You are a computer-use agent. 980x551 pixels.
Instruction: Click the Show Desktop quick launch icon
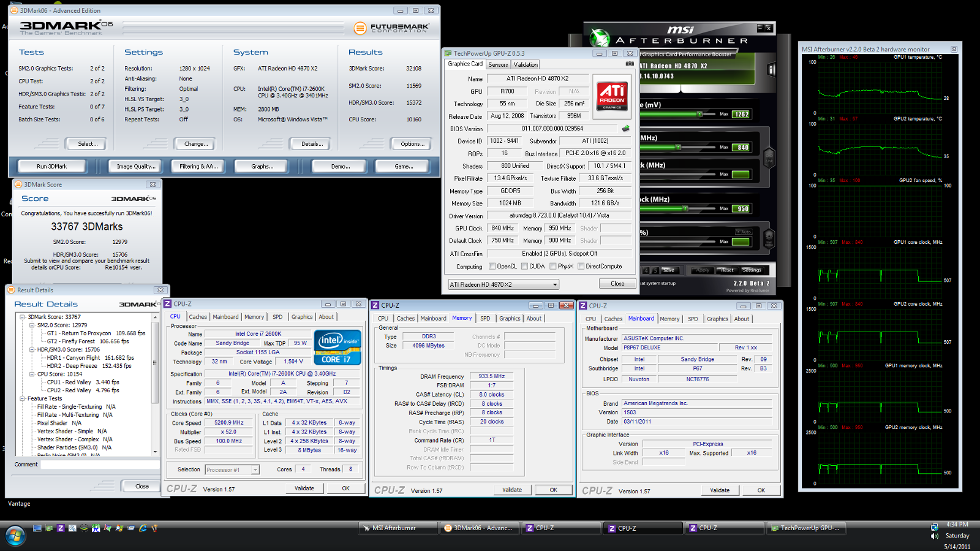(37, 528)
